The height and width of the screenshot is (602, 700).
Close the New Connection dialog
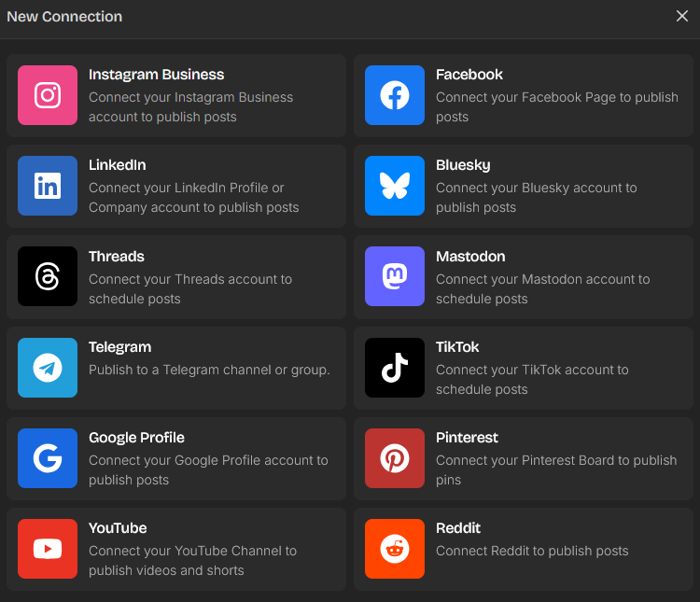681,16
